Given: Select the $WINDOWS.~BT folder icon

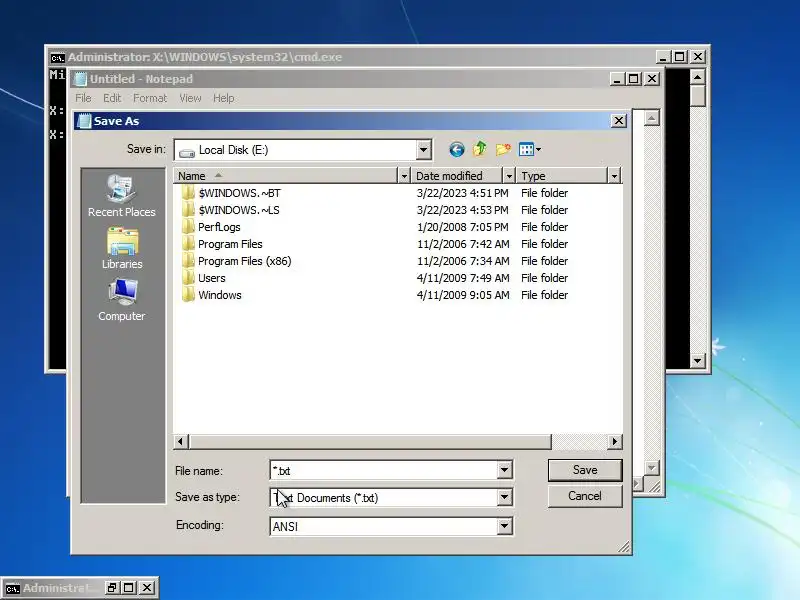Looking at the screenshot, I should (x=188, y=193).
